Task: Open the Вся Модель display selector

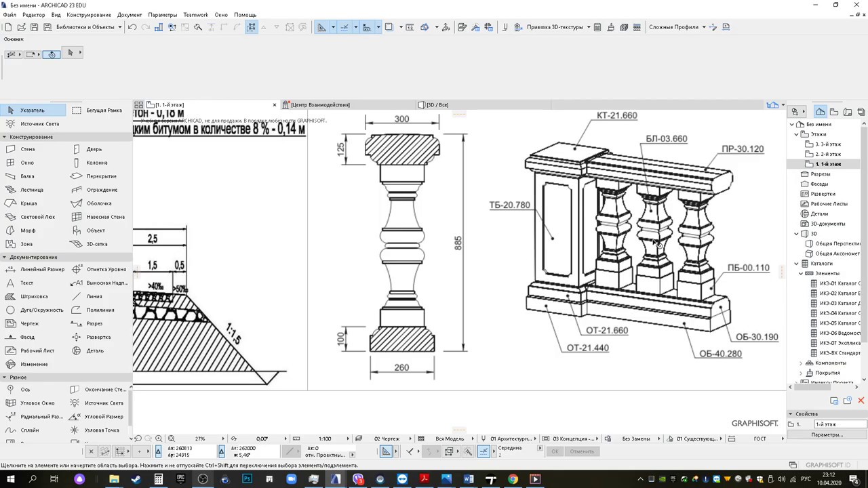Action: tap(450, 439)
